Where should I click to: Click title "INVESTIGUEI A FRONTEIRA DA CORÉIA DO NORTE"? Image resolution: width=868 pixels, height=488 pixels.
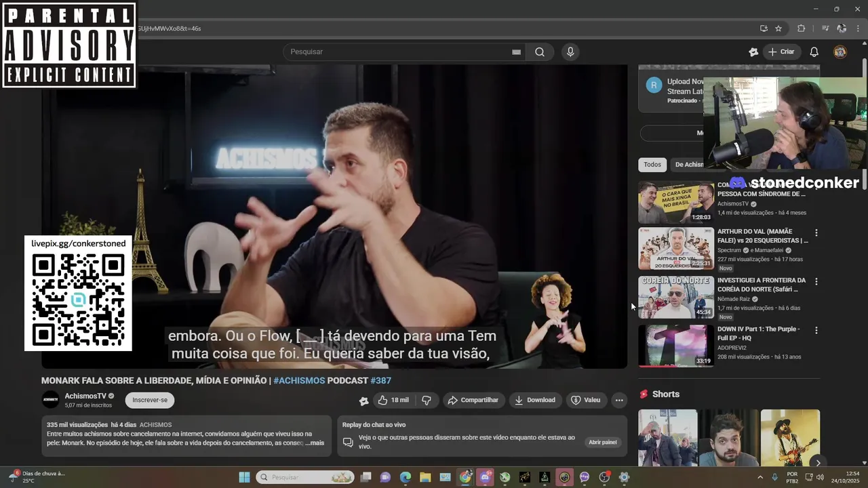click(x=762, y=285)
